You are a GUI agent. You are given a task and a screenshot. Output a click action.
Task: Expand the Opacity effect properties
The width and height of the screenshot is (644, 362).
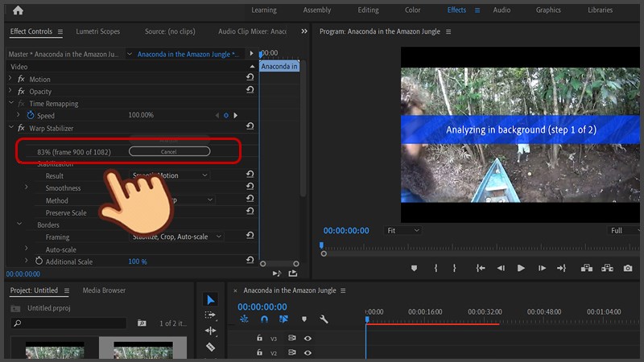click(10, 91)
